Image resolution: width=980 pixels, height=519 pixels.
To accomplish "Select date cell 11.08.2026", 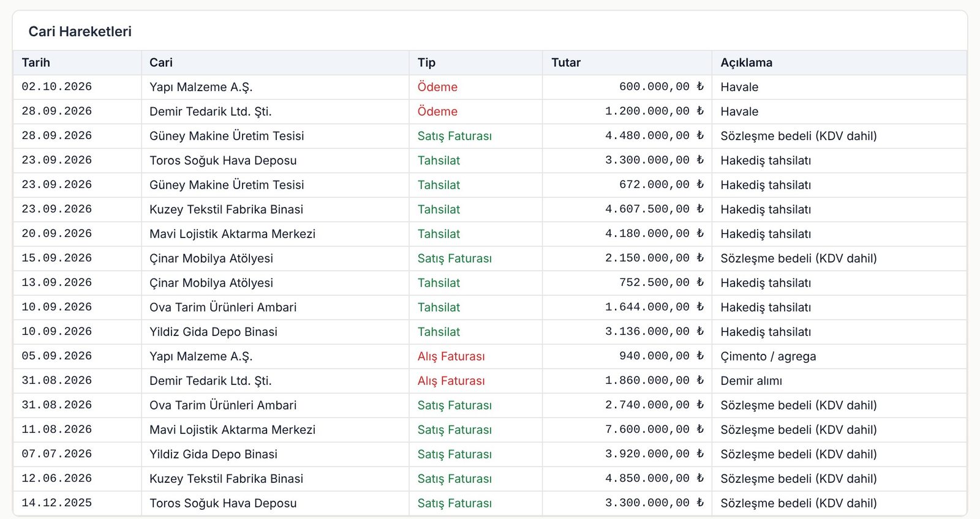I will tap(57, 430).
